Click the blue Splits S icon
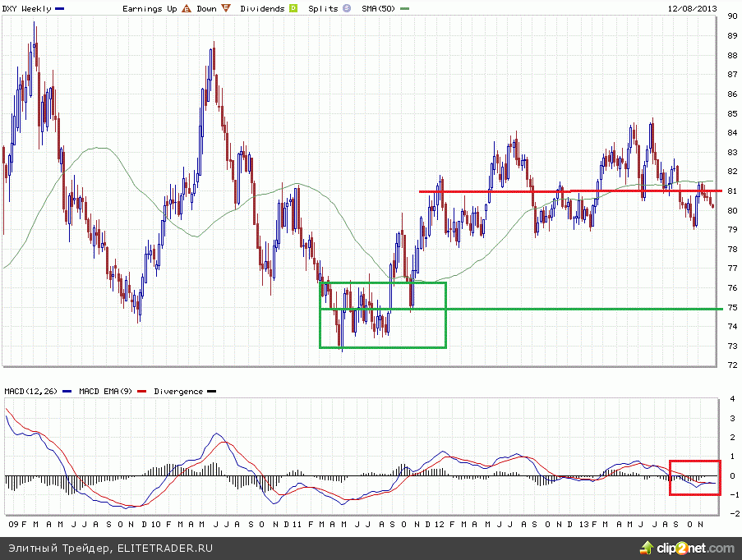 tap(345, 8)
